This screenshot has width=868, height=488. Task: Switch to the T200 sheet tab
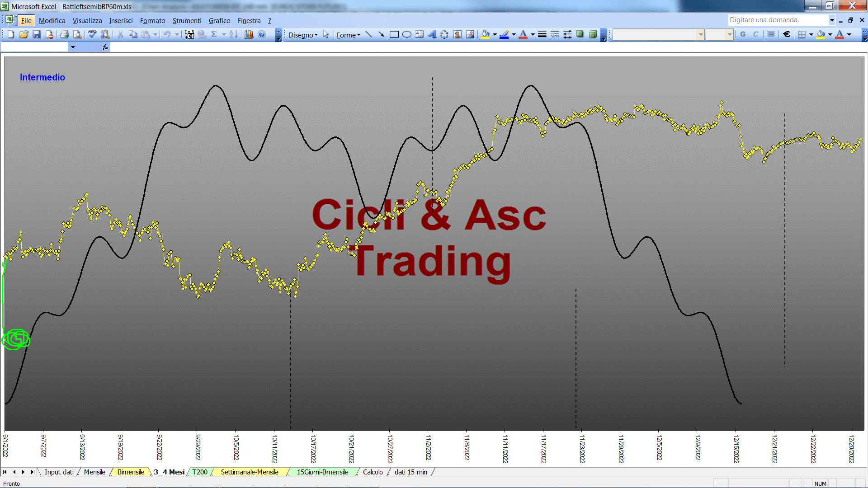tap(200, 472)
